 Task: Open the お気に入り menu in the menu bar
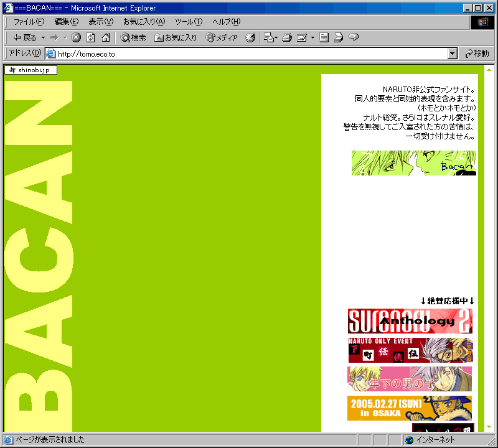144,22
